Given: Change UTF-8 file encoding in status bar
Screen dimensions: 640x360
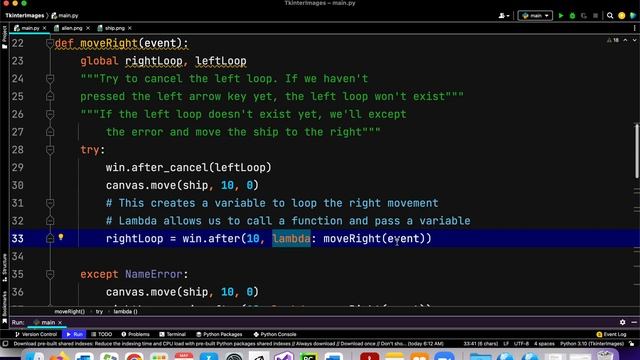Looking at the screenshot, I should click(x=522, y=344).
